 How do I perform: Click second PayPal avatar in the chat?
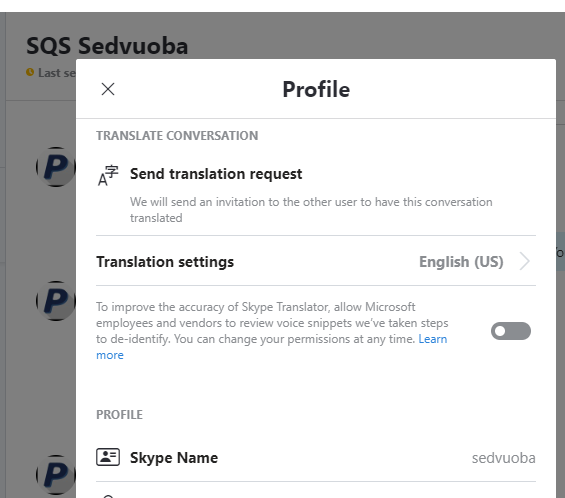[x=56, y=301]
